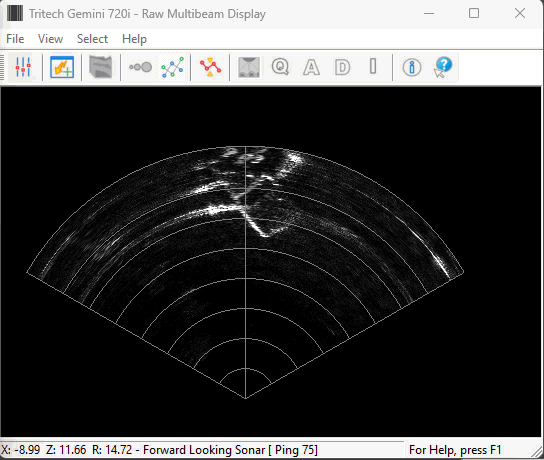Activate the context help question mark icon
The image size is (544, 460).
[443, 67]
